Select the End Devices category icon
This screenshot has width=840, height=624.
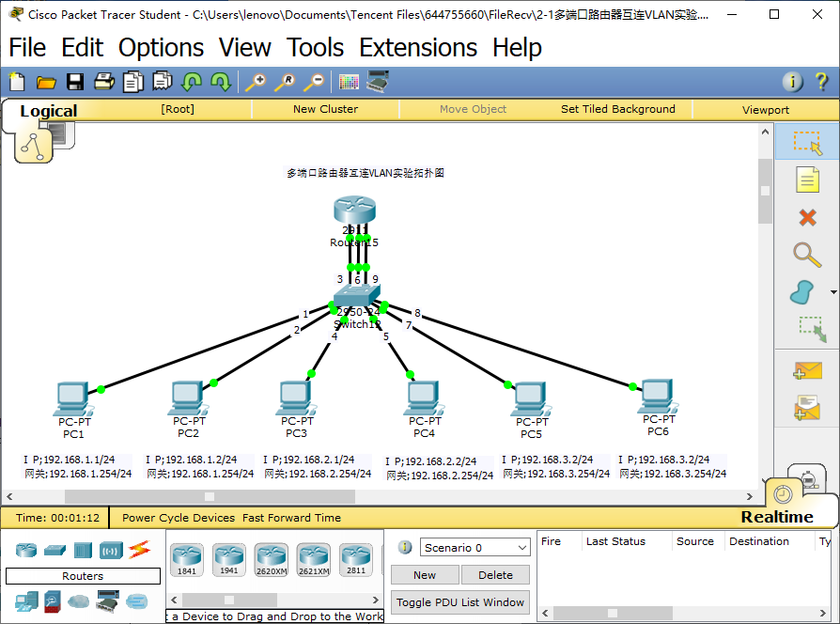pos(26,601)
